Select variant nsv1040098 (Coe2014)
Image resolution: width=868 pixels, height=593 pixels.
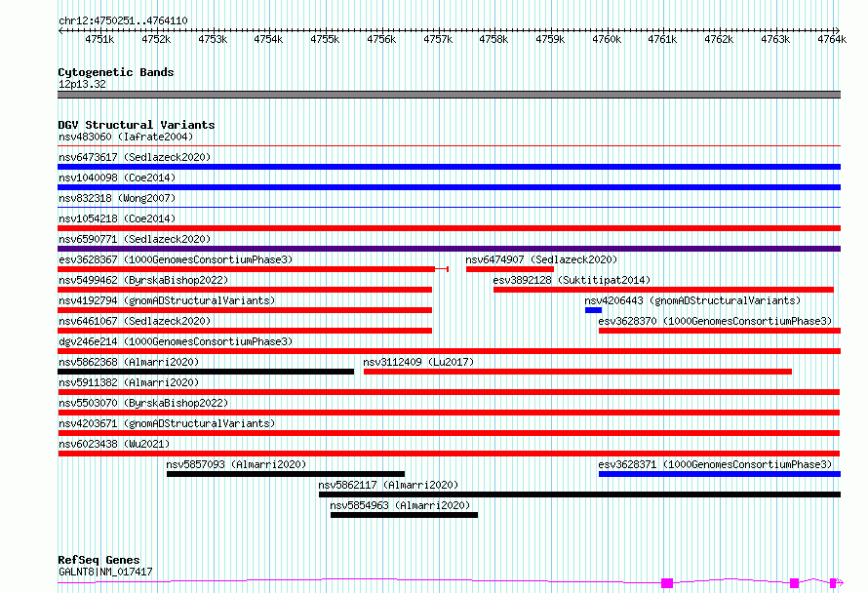tap(117, 178)
